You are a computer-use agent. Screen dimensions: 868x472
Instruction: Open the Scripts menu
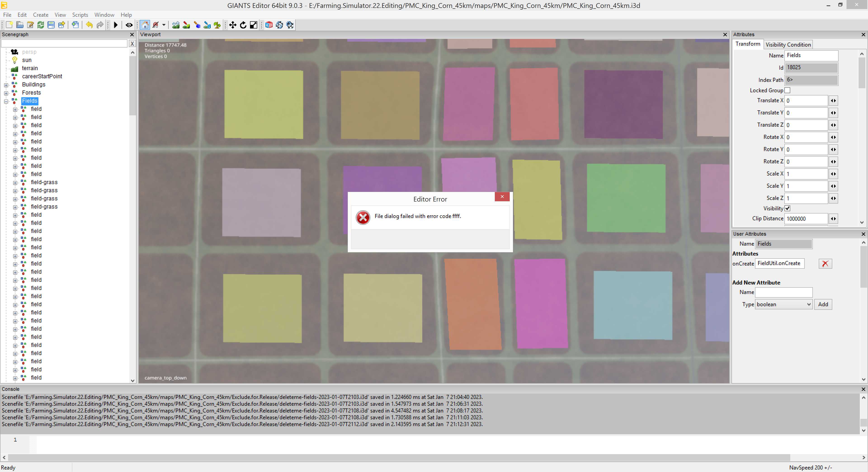pos(80,15)
